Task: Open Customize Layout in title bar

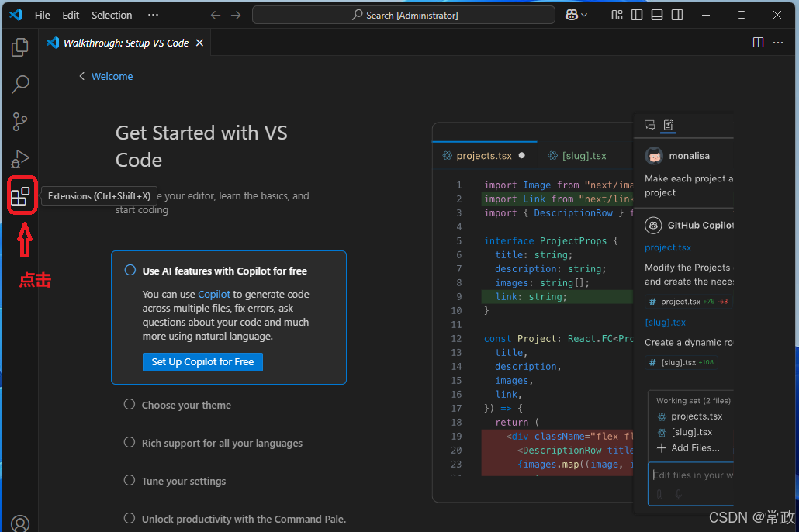Action: 617,16
